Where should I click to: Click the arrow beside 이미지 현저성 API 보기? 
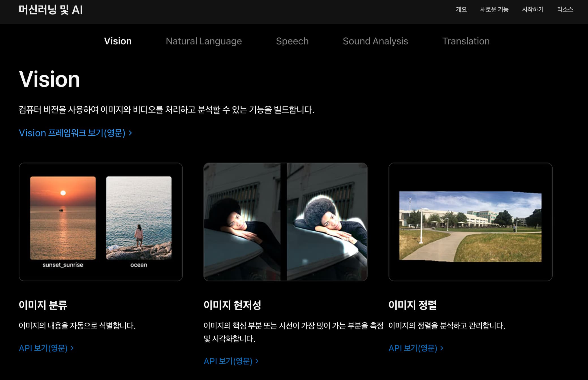tap(257, 361)
